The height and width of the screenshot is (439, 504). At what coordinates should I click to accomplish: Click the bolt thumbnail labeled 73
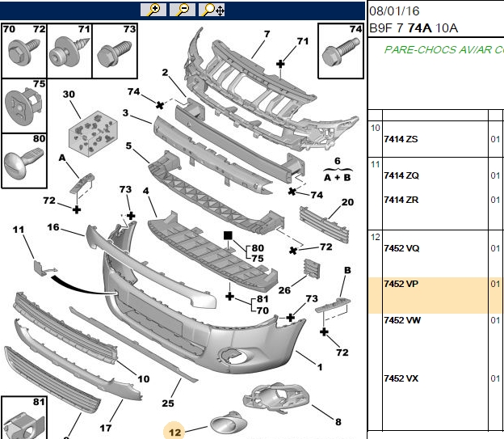tap(115, 51)
